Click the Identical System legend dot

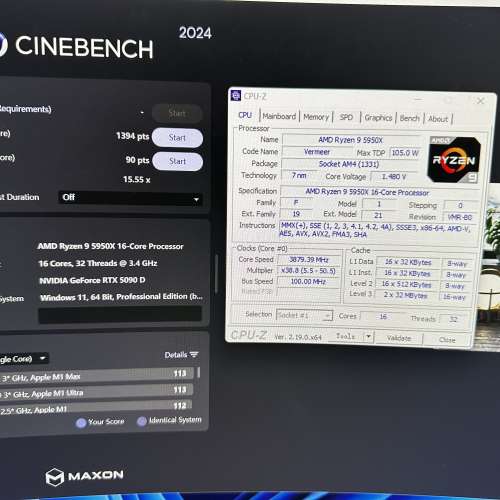tap(142, 421)
